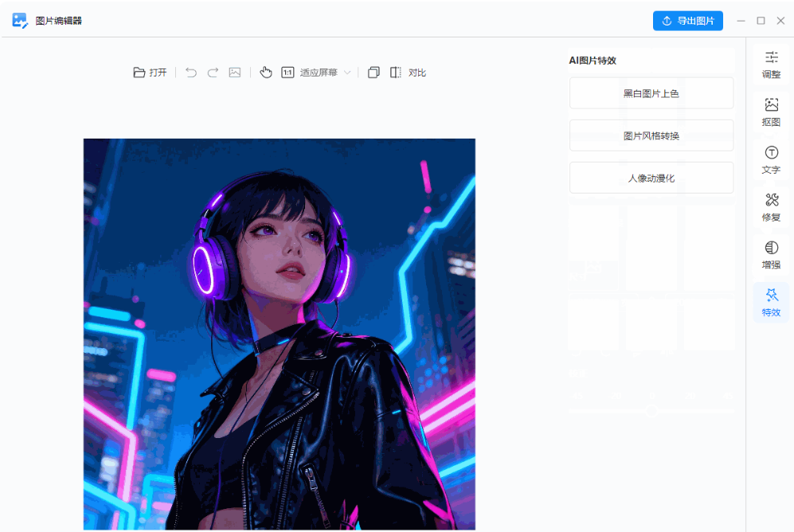Screen dimensions: 794x532
Task: Open the 文字 text tool panel
Action: pyautogui.click(x=771, y=159)
